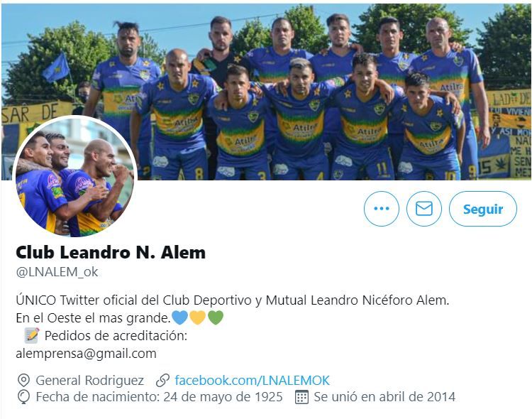The image size is (532, 419).
Task: Click the Fecha de nacimiento birthdate text
Action: point(159,397)
